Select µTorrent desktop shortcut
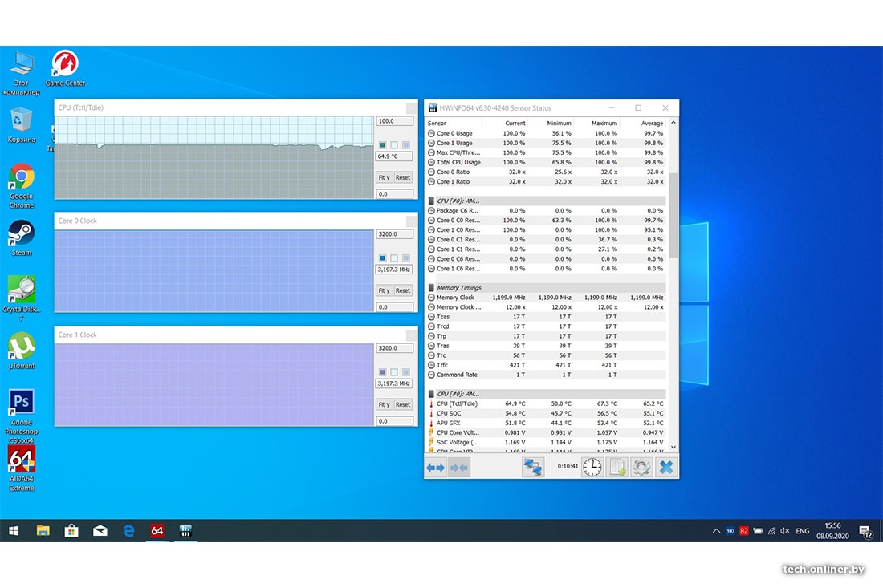This screenshot has width=883, height=588. [22, 351]
